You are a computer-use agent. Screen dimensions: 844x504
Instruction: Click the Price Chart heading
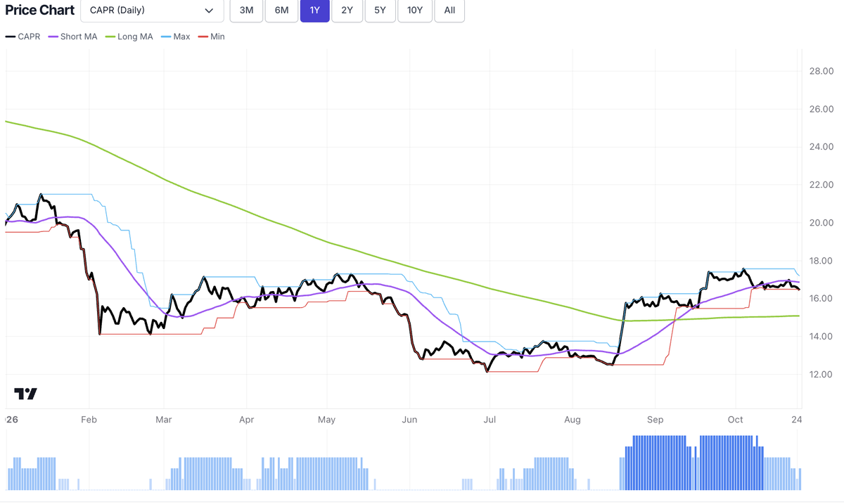click(x=39, y=11)
